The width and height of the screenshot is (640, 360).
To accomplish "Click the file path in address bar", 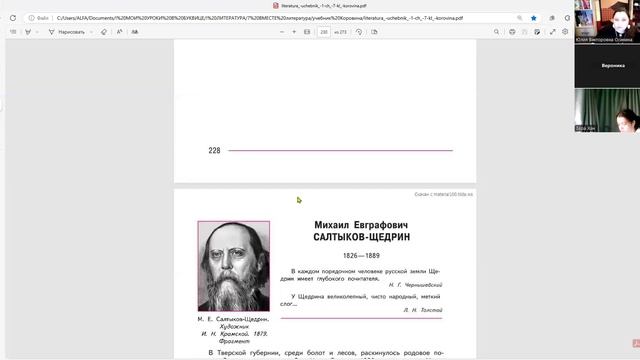I will 260,18.
